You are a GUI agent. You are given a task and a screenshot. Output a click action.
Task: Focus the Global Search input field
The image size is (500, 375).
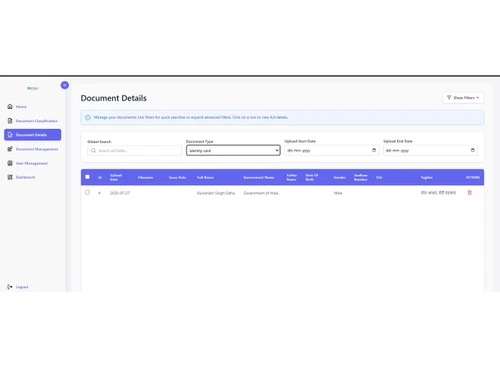(x=134, y=151)
